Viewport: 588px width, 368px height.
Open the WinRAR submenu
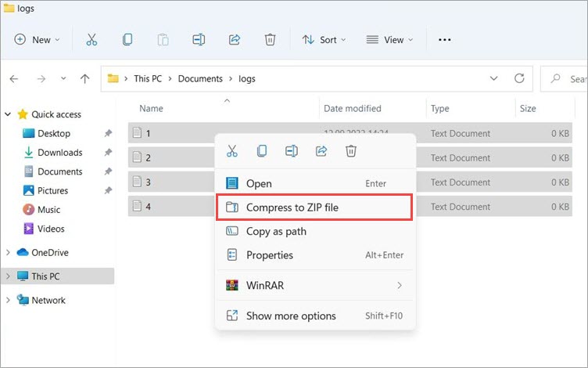point(313,285)
